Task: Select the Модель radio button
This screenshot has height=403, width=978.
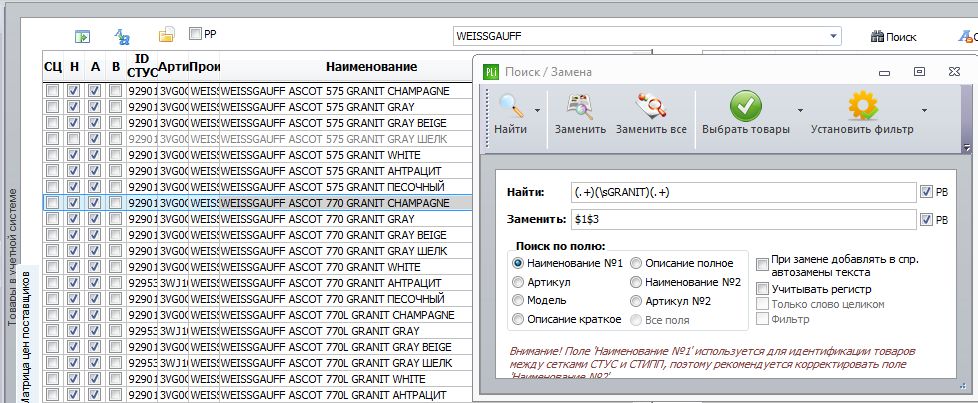Action: 518,301
